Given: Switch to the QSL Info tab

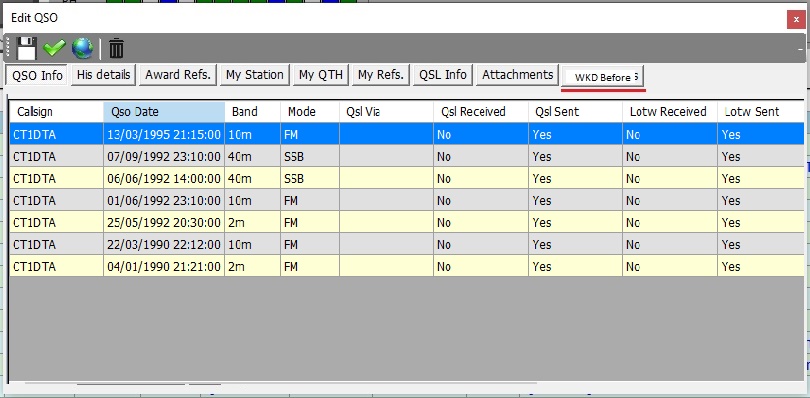Looking at the screenshot, I should (x=443, y=75).
